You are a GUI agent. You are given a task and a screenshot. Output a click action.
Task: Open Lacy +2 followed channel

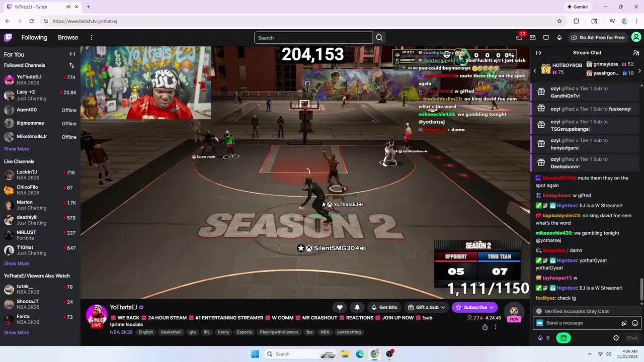click(x=40, y=96)
